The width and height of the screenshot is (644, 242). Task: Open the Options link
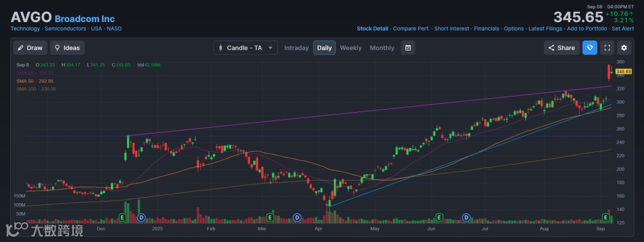(x=514, y=29)
